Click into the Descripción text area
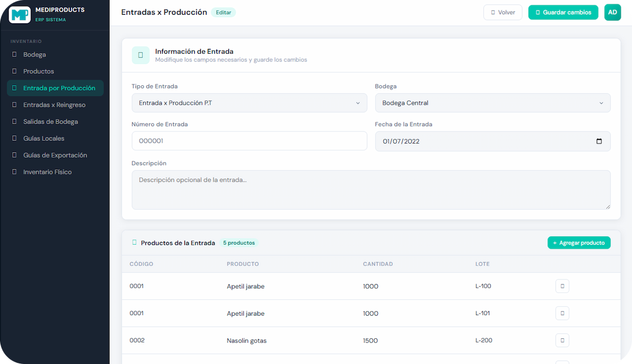632x364 pixels. click(371, 190)
